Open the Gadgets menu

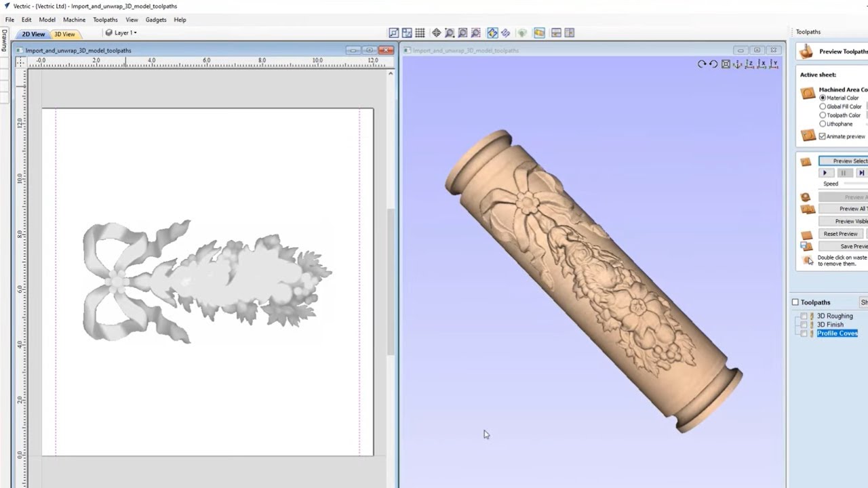pyautogui.click(x=156, y=20)
